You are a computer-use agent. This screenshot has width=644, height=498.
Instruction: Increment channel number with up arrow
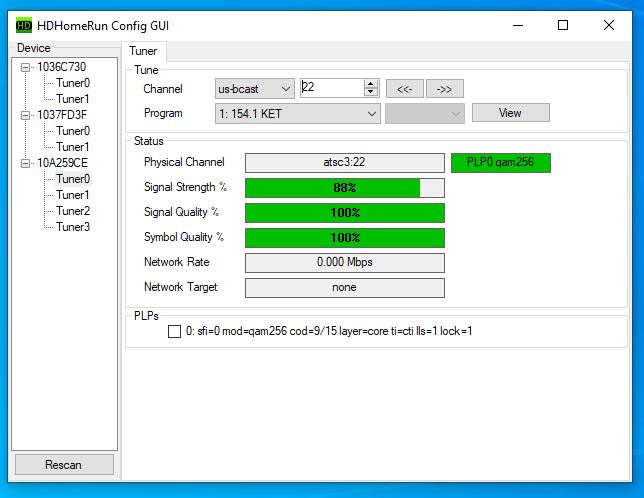pyautogui.click(x=371, y=84)
